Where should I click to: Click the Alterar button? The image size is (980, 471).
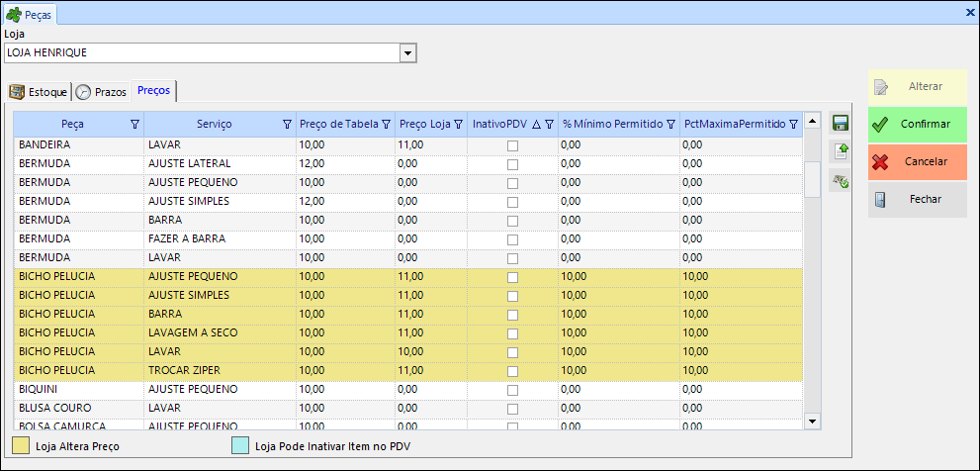point(917,87)
